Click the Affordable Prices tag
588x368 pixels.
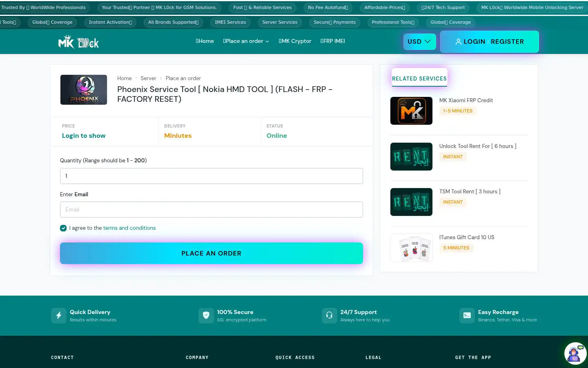385,8
